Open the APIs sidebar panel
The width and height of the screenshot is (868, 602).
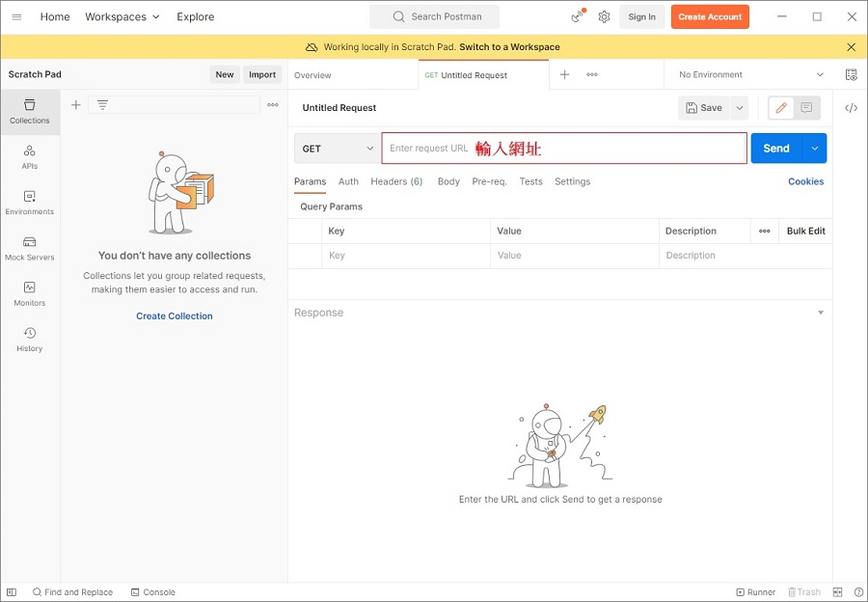[29, 157]
